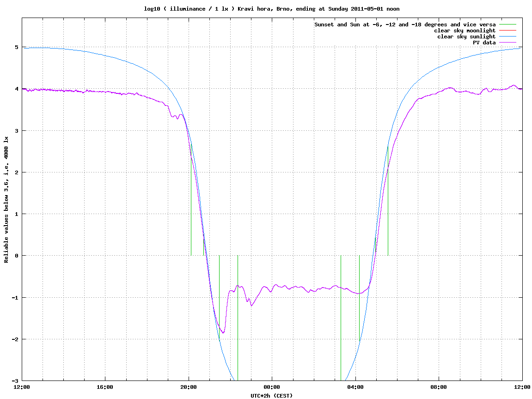Click the y-axis tick label 2
Screen dimensions: 532x399
[17, 172]
